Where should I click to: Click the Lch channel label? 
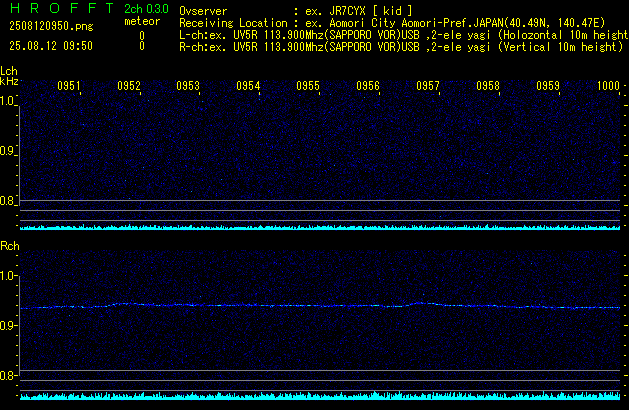pos(9,71)
